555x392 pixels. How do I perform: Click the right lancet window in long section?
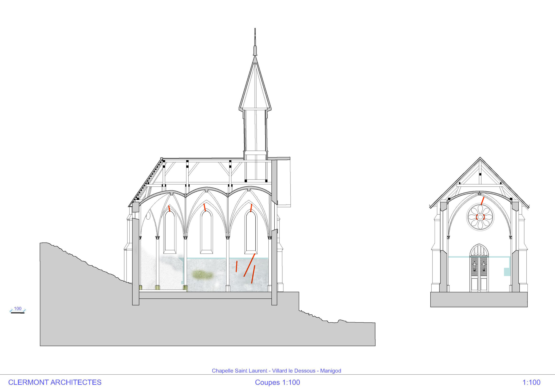point(251,232)
